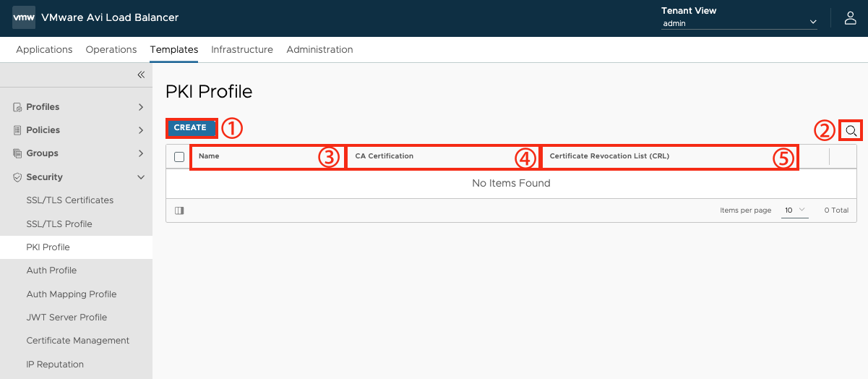The width and height of the screenshot is (868, 379).
Task: Expand the Policies section chevron
Action: coord(141,130)
